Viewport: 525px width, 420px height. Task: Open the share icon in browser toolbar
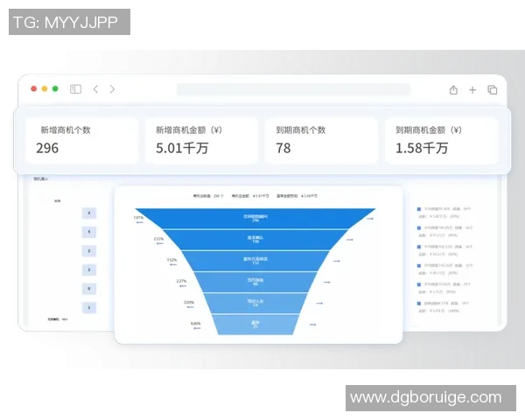tap(453, 89)
